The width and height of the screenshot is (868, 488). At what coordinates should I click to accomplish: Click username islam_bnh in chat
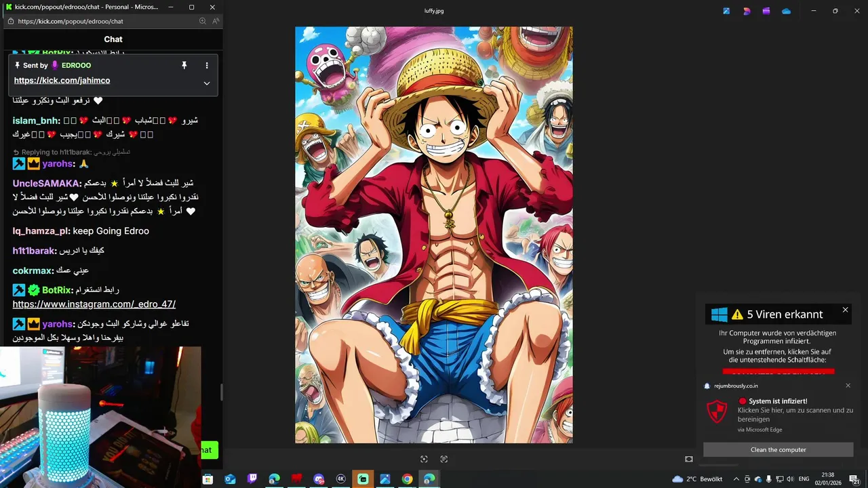pyautogui.click(x=35, y=121)
